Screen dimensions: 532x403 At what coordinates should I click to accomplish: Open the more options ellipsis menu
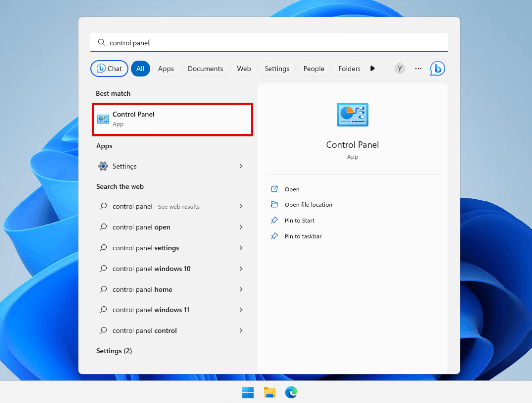tap(418, 69)
